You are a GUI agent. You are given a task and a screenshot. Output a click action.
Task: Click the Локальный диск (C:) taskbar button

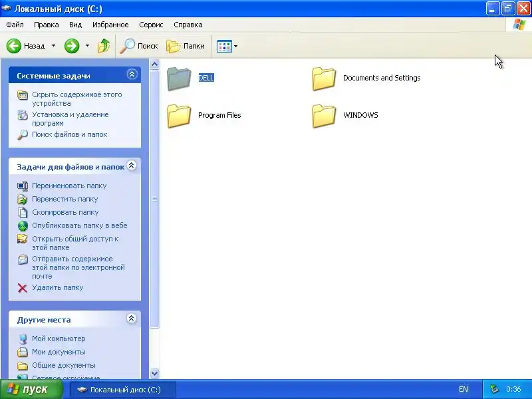123,390
